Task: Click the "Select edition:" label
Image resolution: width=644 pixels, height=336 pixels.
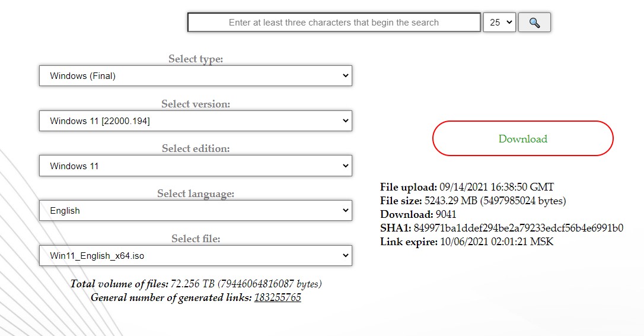Action: tap(196, 148)
